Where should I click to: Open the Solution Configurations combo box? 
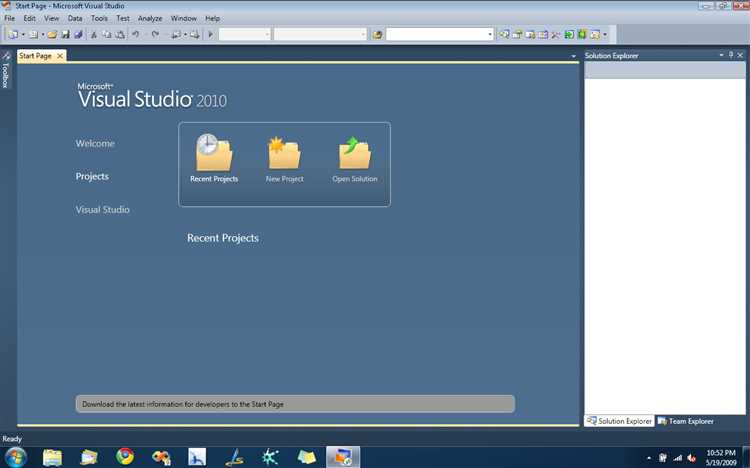click(245, 34)
